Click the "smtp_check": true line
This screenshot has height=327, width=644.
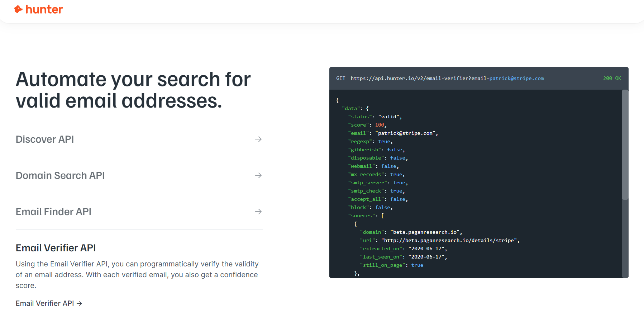click(376, 191)
